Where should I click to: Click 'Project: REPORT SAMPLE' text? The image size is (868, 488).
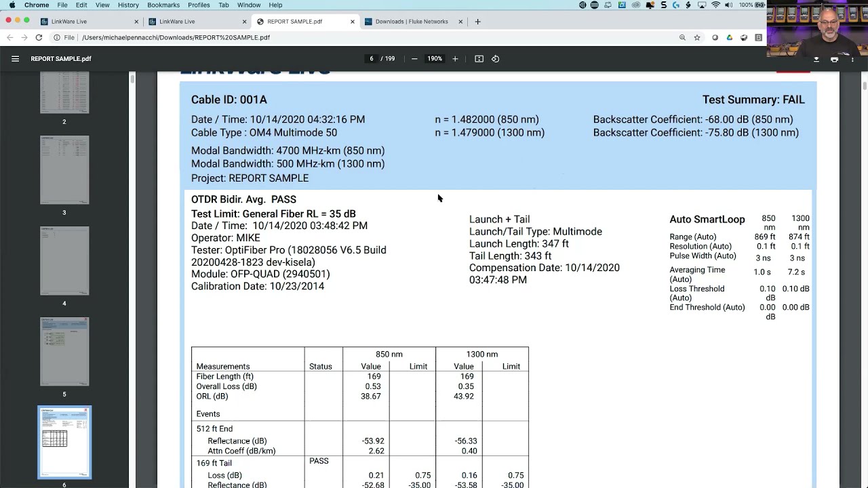(x=250, y=178)
